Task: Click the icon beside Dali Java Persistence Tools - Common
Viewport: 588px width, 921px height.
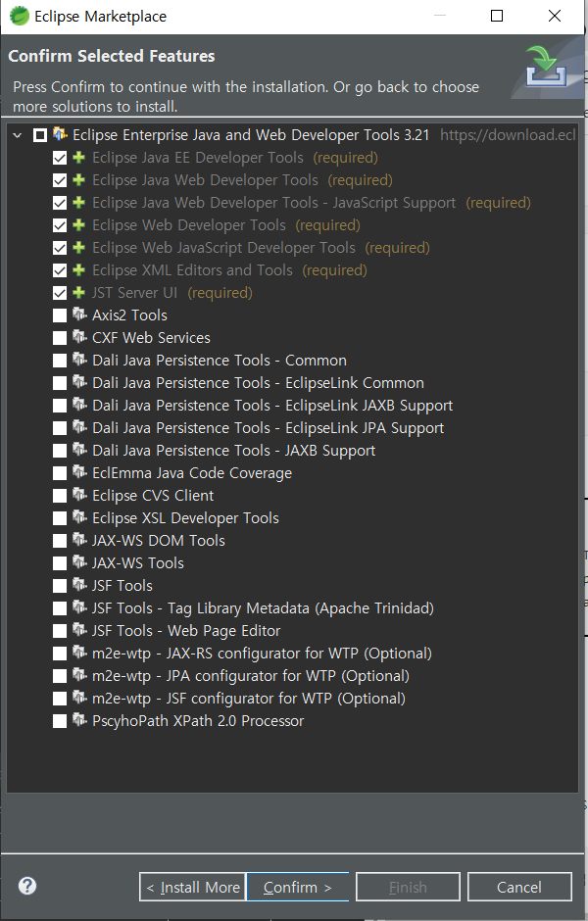Action: [79, 360]
